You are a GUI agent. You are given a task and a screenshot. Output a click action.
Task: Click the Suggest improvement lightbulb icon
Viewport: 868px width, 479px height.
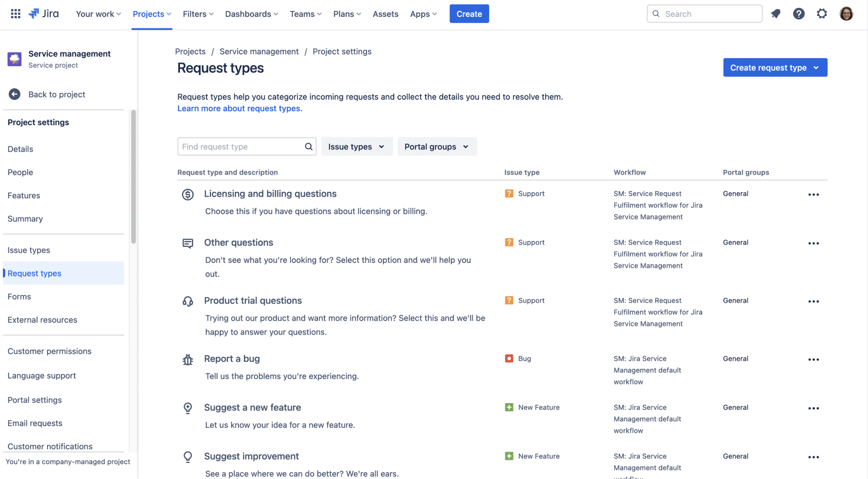[188, 457]
